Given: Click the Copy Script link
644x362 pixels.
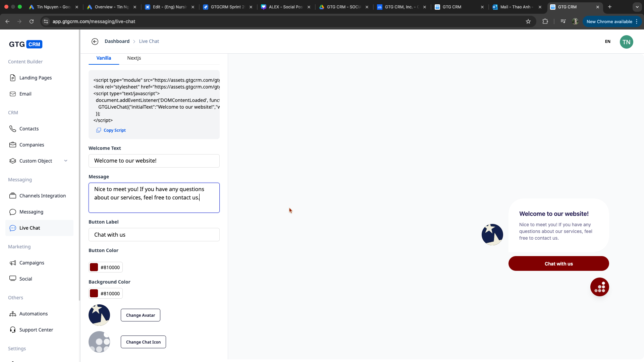Looking at the screenshot, I should pyautogui.click(x=111, y=130).
